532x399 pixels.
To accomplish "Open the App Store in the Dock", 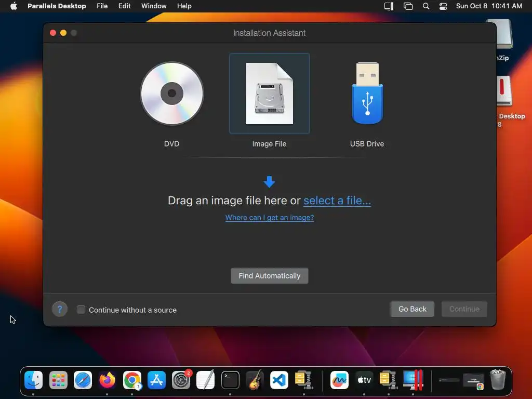I will (x=156, y=380).
